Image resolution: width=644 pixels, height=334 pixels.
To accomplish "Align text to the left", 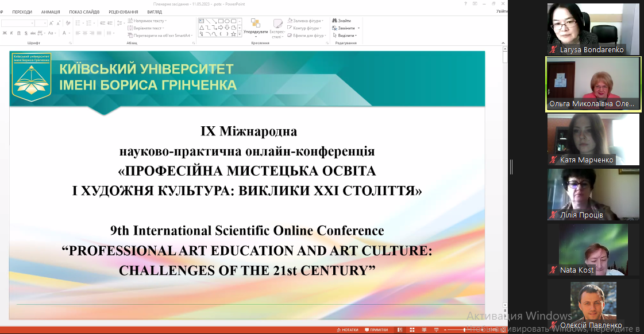I will coord(78,33).
